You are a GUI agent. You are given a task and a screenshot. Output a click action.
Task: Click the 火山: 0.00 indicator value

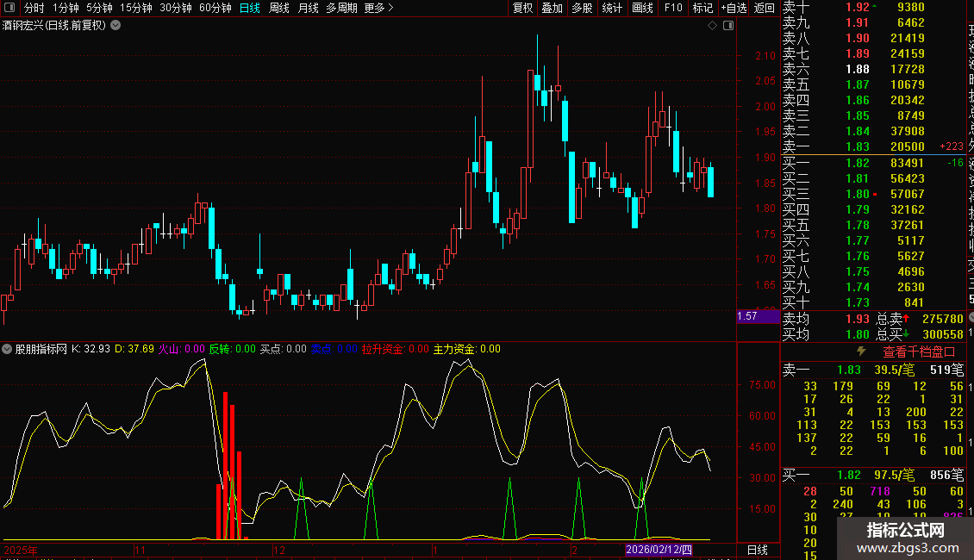coord(181,349)
